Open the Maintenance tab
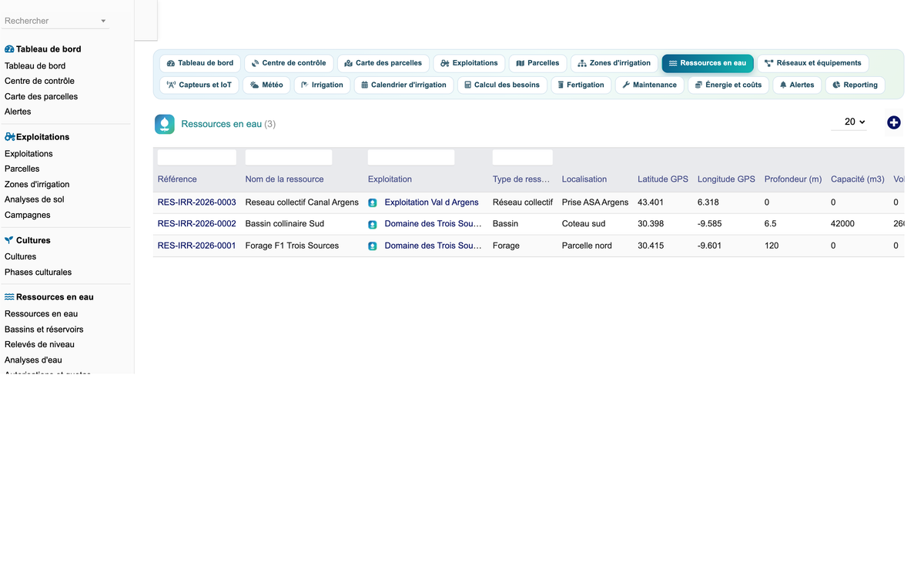 pos(649,85)
